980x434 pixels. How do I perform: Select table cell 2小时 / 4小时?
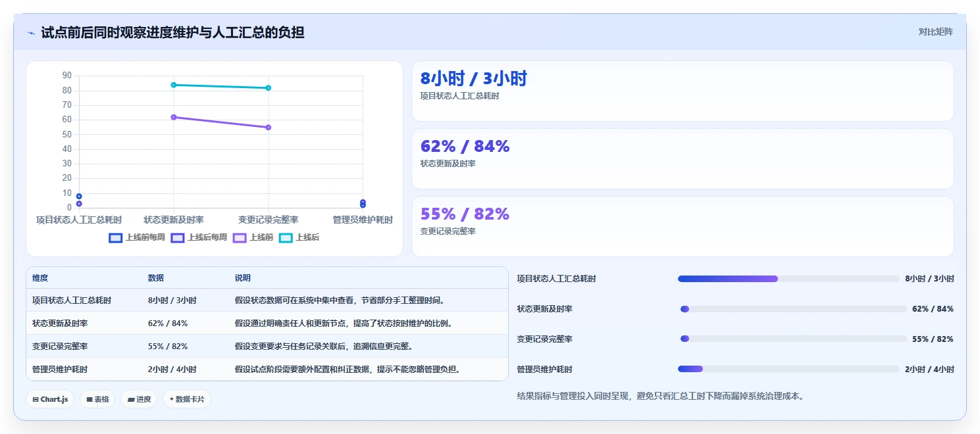[172, 370]
